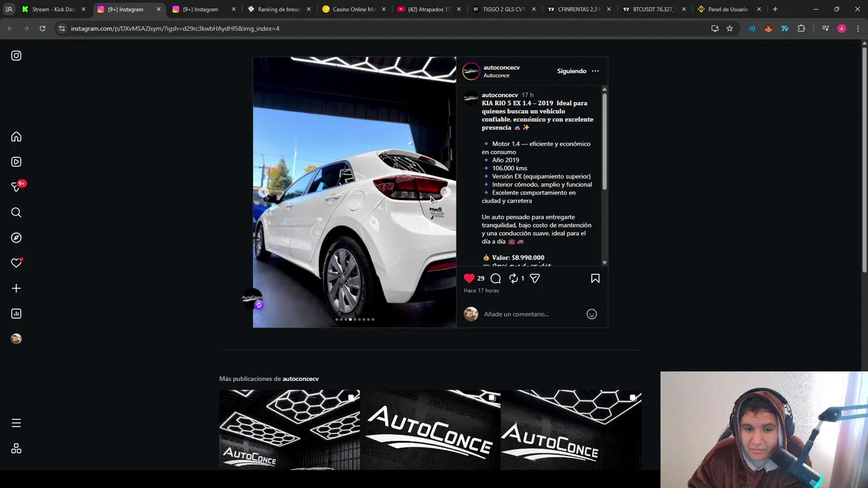Go to previous photo arrow
Image resolution: width=868 pixels, height=488 pixels.
(x=264, y=192)
